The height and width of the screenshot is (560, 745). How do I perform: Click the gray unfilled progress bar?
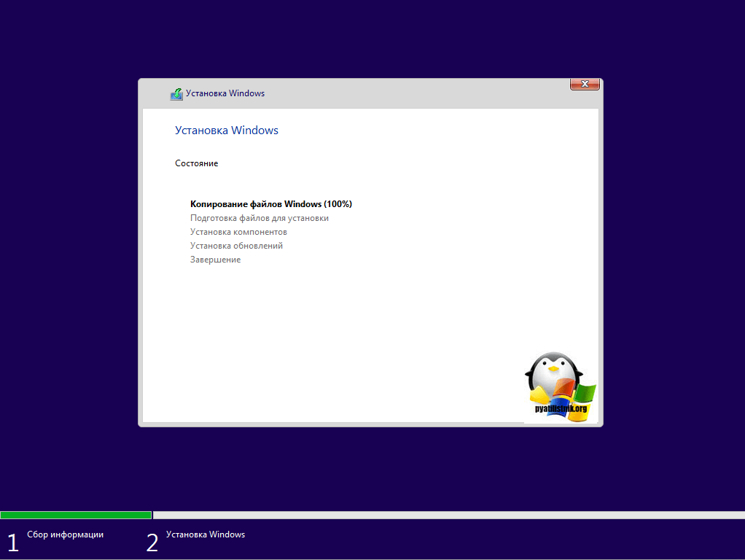pos(448,515)
